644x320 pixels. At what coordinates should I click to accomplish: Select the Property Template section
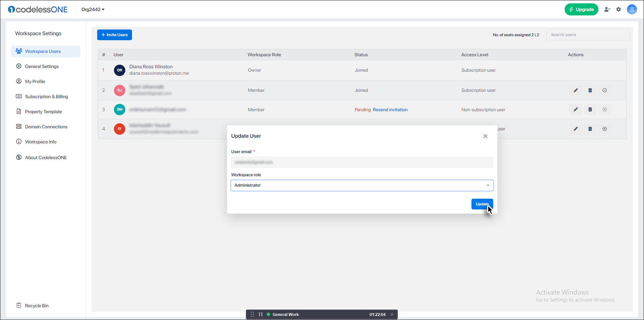[x=44, y=111]
